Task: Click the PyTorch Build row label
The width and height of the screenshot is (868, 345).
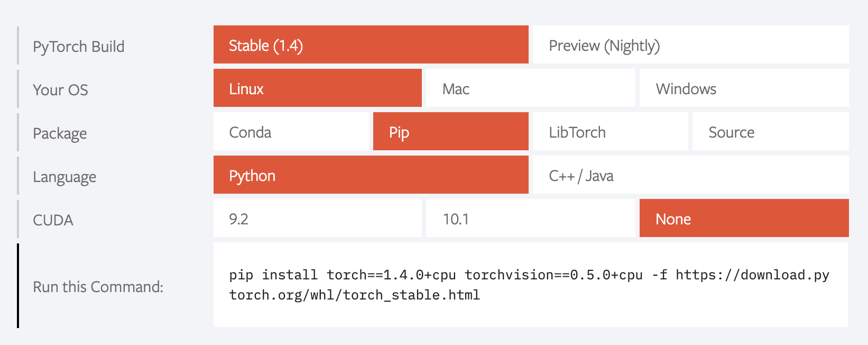Action: [x=79, y=47]
